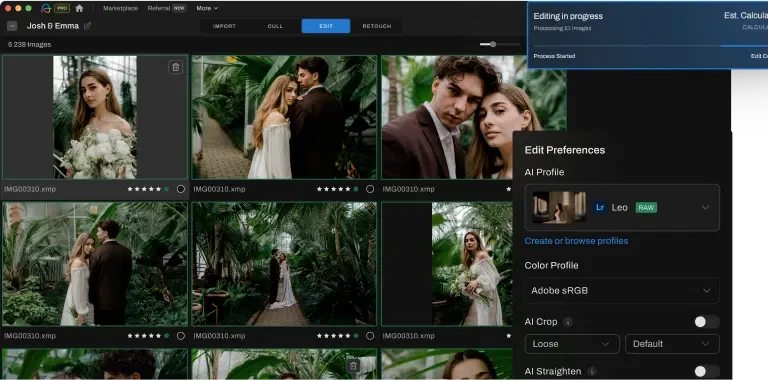Click trash icon on the close-up bride bouquet photo
This screenshot has height=380, width=769.
[x=176, y=67]
